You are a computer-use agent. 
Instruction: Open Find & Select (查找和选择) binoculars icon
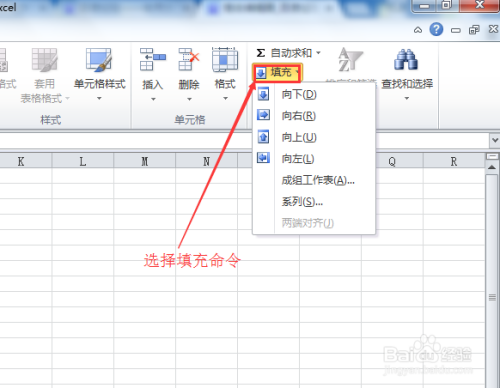point(406,60)
